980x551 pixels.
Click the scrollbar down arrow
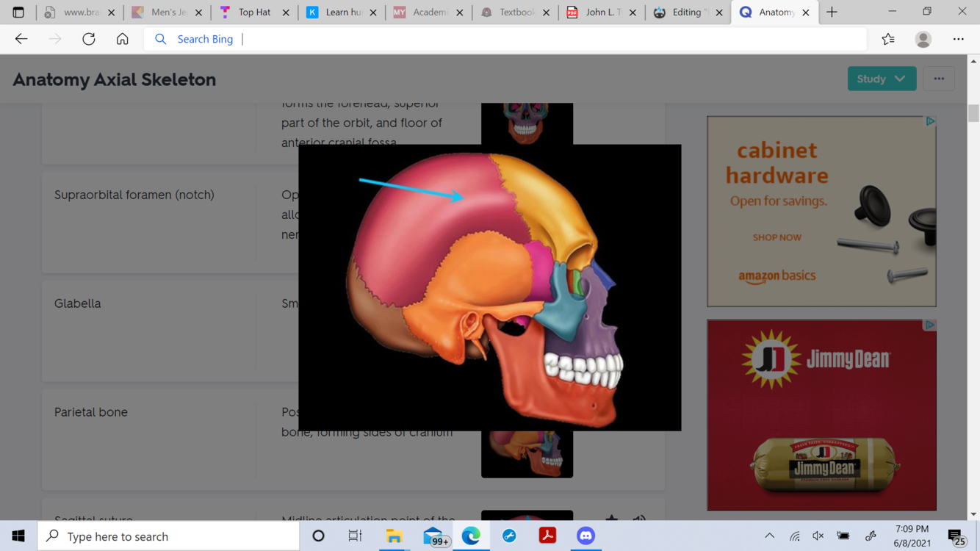click(973, 514)
